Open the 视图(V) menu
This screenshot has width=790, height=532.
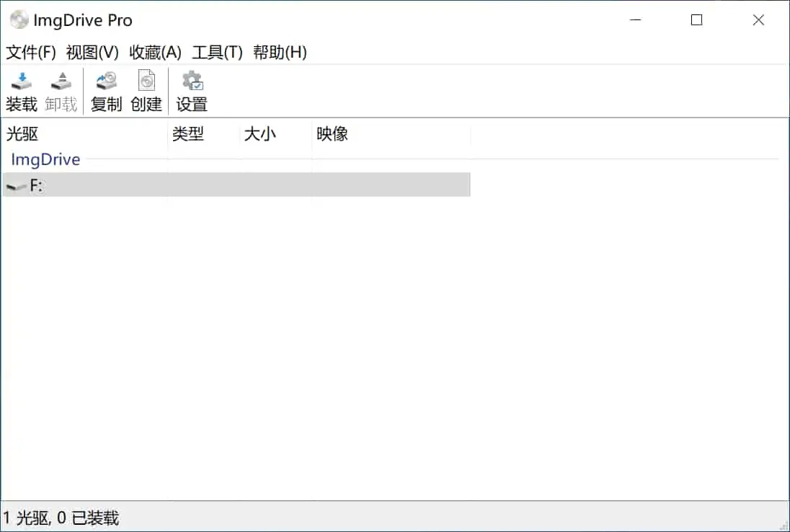pyautogui.click(x=92, y=52)
